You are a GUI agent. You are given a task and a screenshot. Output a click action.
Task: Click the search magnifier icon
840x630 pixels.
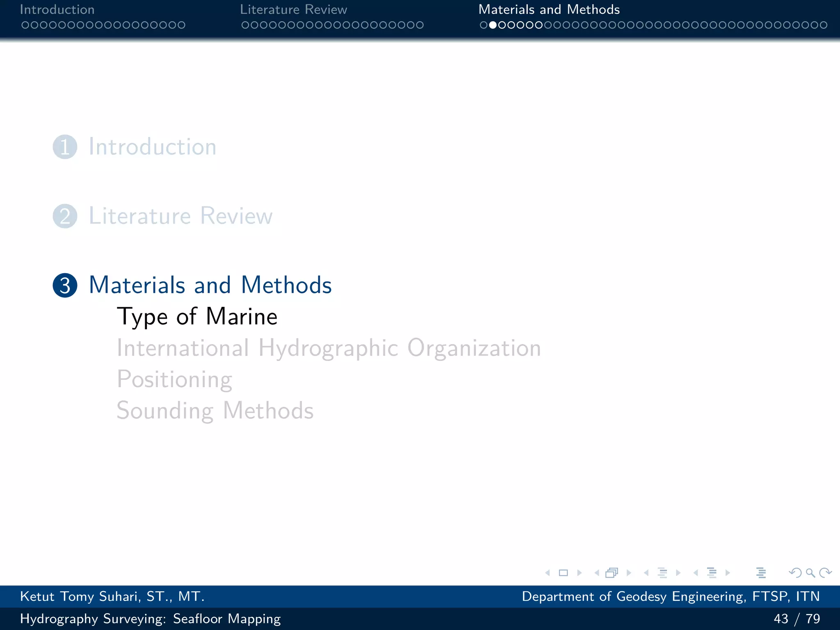click(810, 573)
